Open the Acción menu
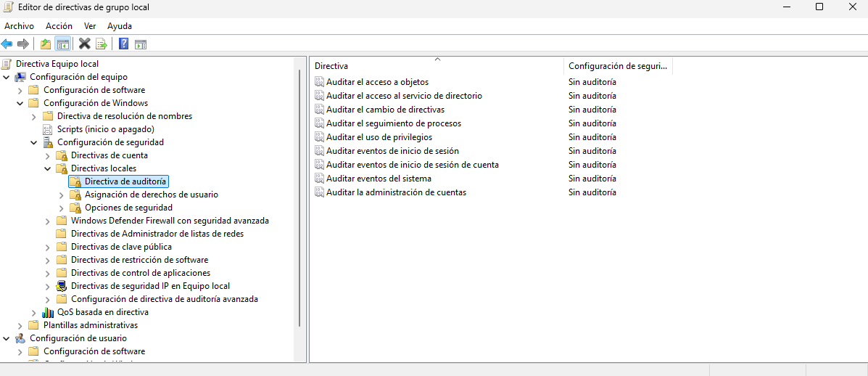Screen dimensions: 868x376 tap(59, 26)
